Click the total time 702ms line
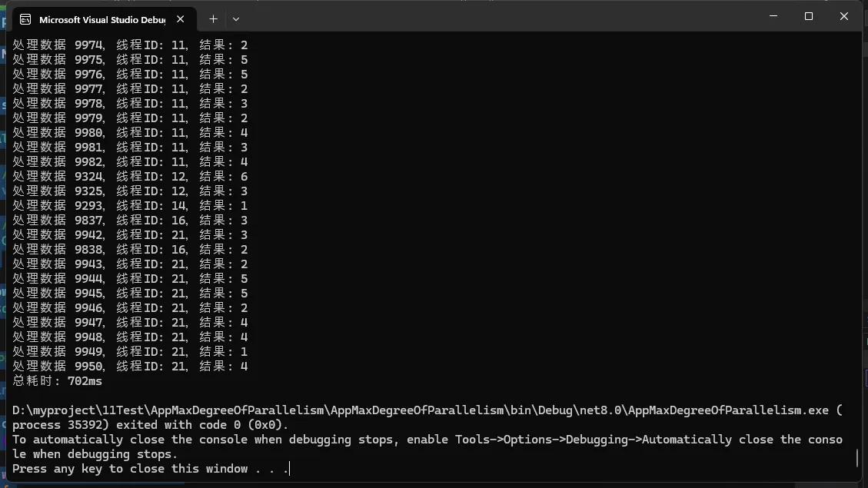868x488 pixels. [57, 381]
